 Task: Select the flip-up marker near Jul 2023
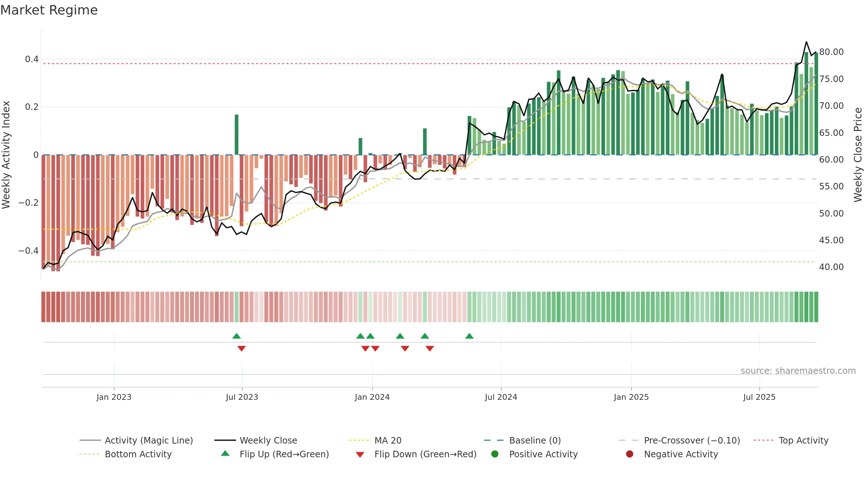[237, 336]
